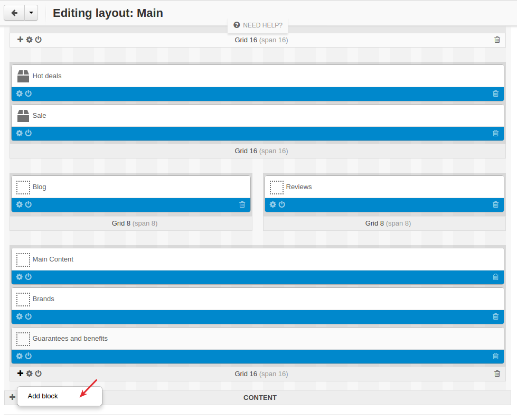Viewport: 517px width, 420px height.
Task: Select the Hot deals block title
Action: (47, 76)
